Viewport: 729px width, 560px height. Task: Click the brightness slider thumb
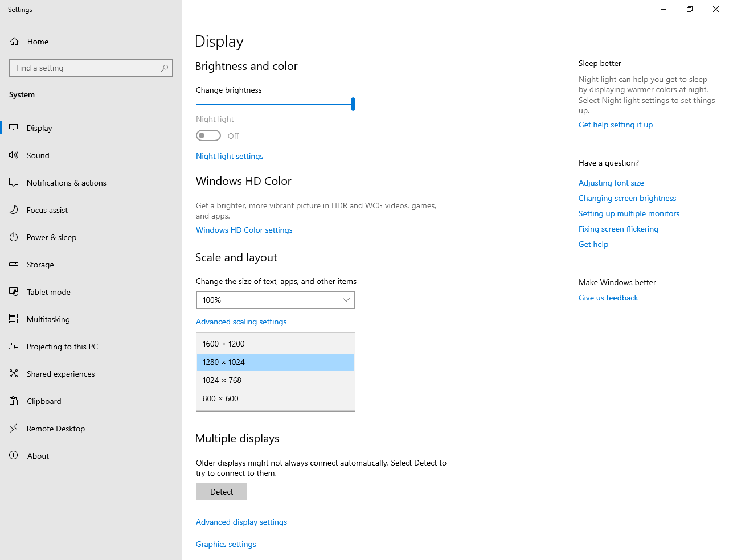(x=353, y=104)
